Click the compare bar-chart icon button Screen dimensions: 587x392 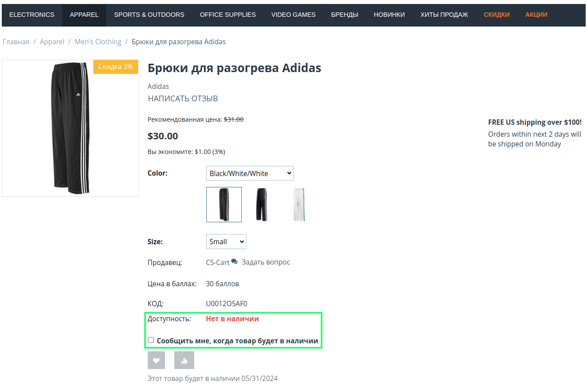pyautogui.click(x=184, y=360)
